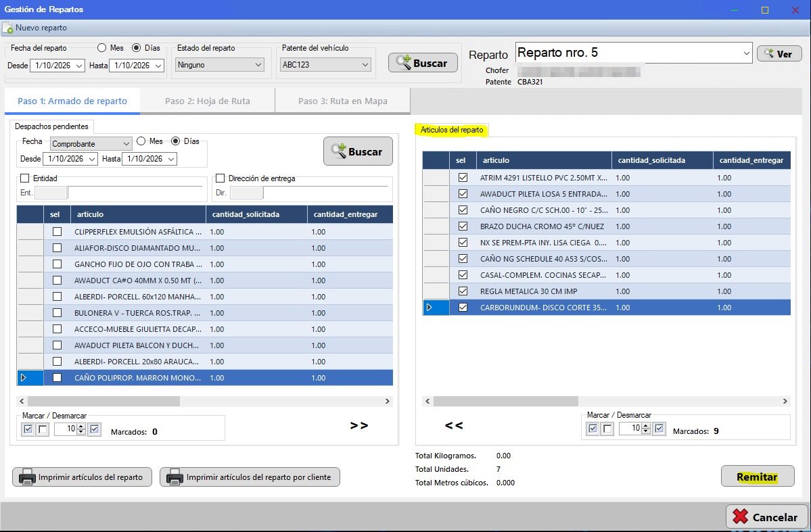Select the Paso 1: Armado de reparto tab
The height and width of the screenshot is (532, 811).
[72, 101]
